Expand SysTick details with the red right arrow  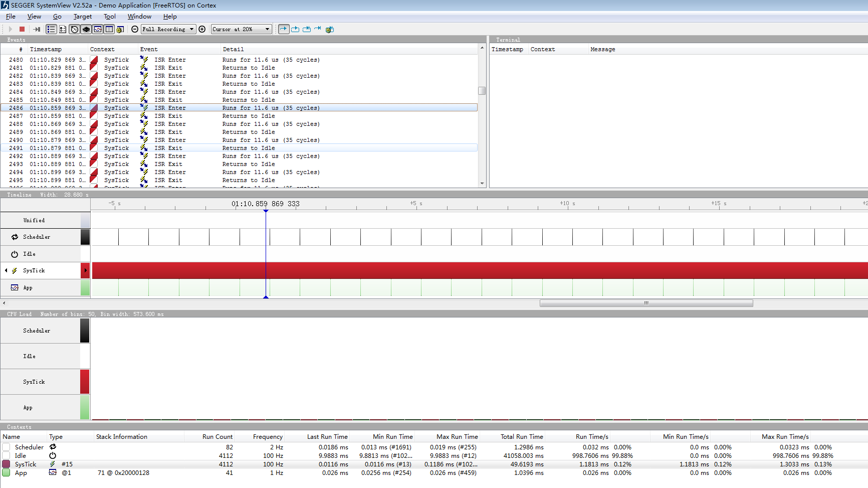click(x=86, y=270)
